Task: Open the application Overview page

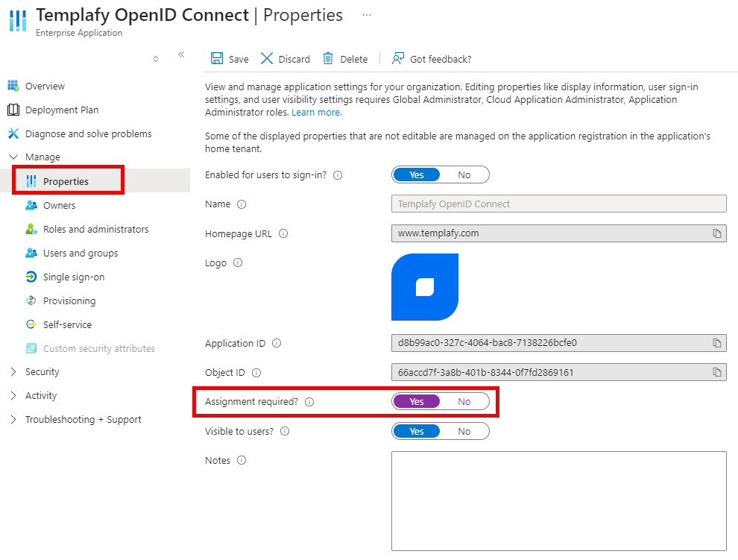Action: coord(43,86)
